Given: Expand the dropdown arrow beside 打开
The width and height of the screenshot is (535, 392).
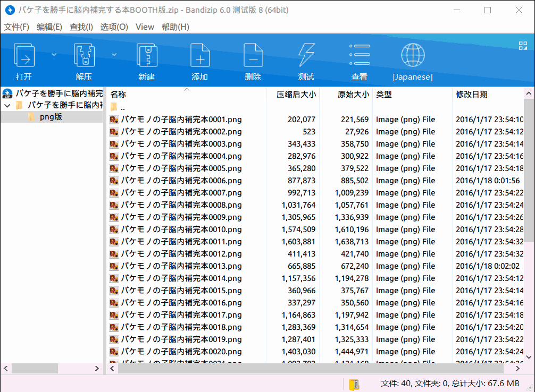Looking at the screenshot, I should (54, 55).
